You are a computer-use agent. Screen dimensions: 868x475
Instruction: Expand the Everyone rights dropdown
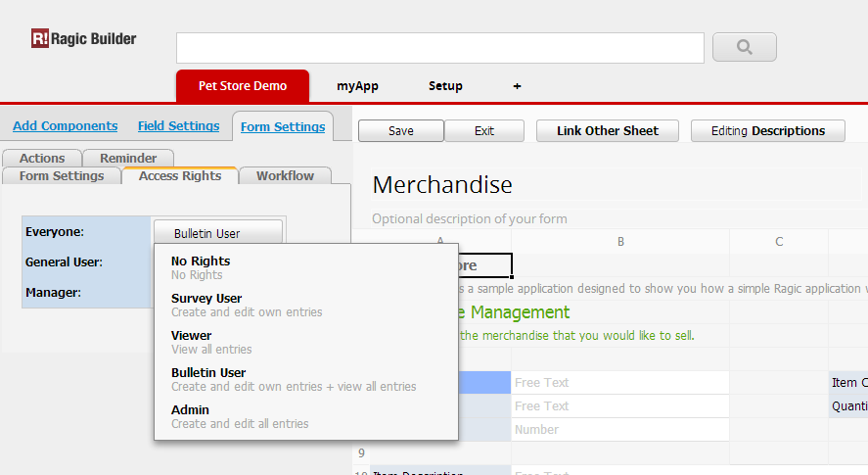point(217,233)
